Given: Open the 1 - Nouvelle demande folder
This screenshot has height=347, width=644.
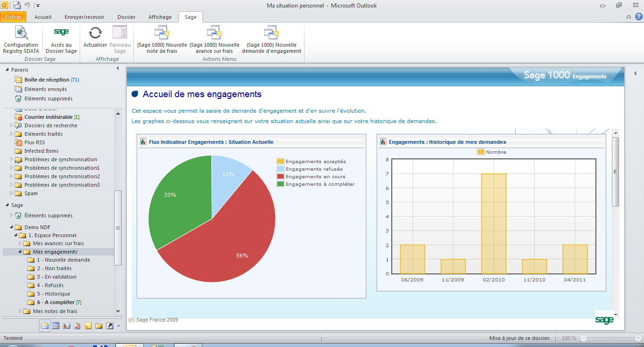Looking at the screenshot, I should 63,260.
